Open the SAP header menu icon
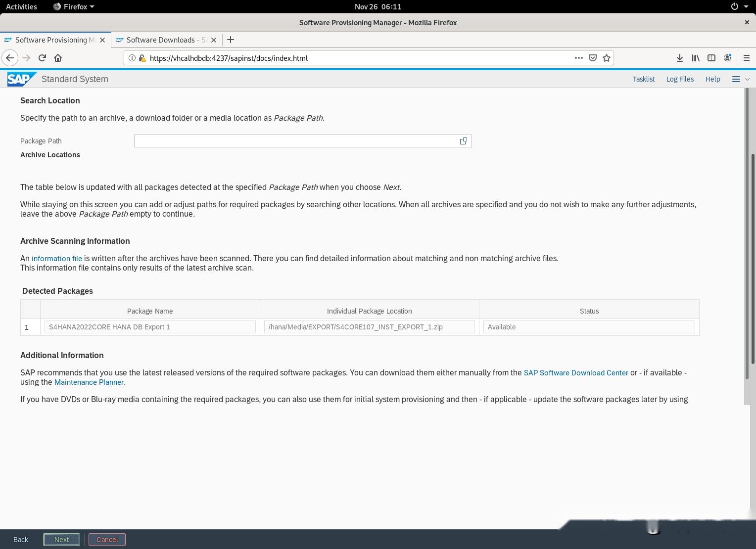This screenshot has width=756, height=549. (x=736, y=79)
